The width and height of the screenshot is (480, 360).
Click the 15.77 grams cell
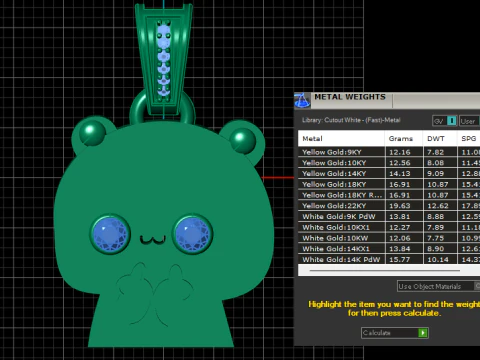tap(404, 259)
